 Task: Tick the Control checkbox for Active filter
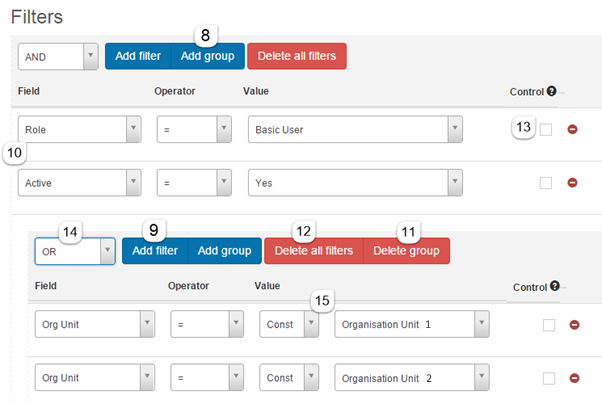click(545, 183)
